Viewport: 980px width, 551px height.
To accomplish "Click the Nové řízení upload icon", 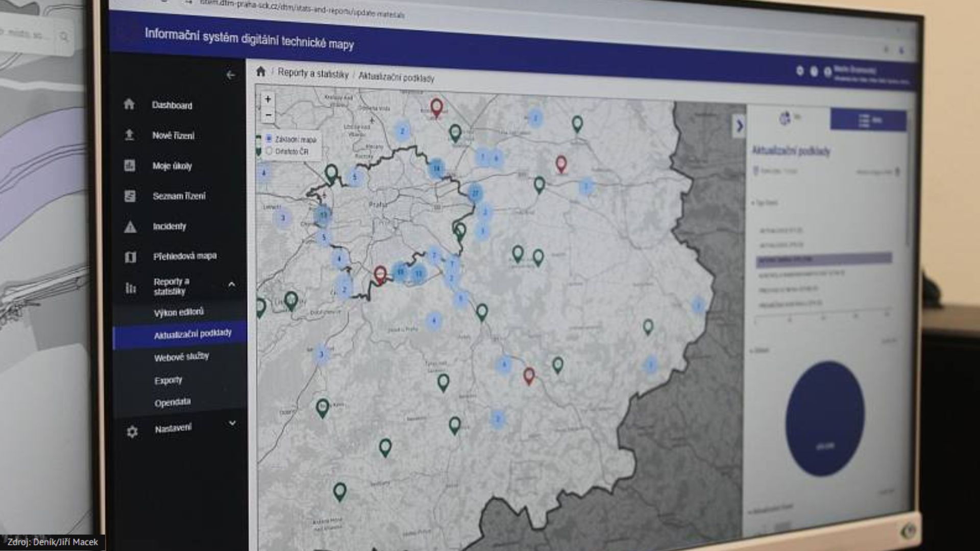I will 130,135.
